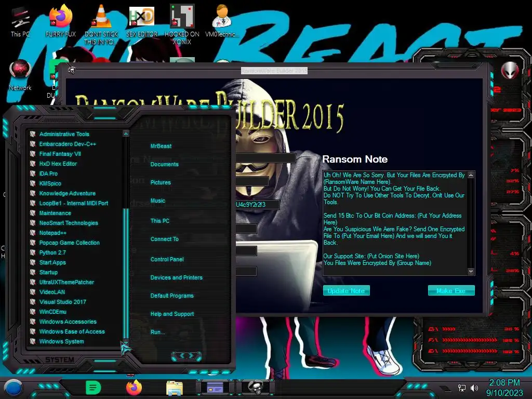Open Documents from start menu
This screenshot has width=532, height=399.
pos(164,164)
